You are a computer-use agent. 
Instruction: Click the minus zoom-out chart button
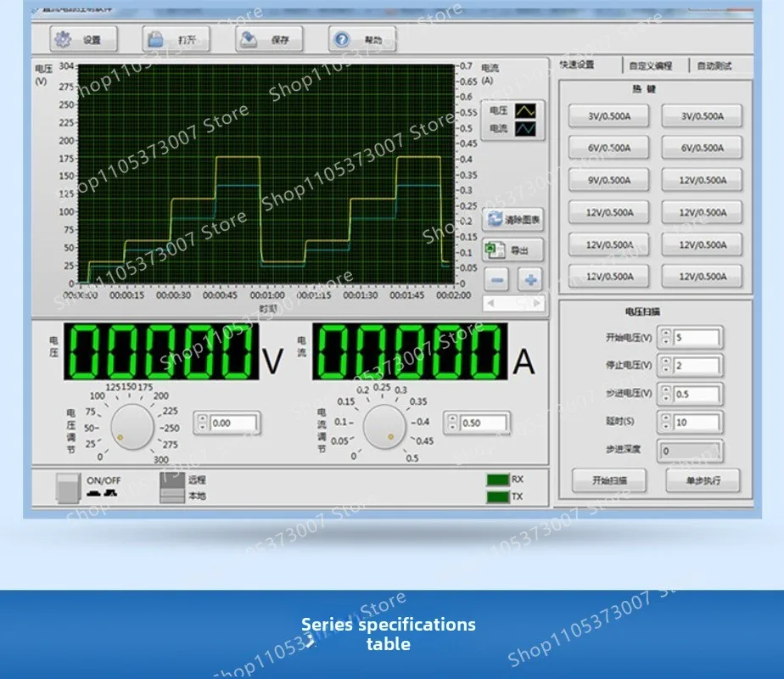click(497, 280)
